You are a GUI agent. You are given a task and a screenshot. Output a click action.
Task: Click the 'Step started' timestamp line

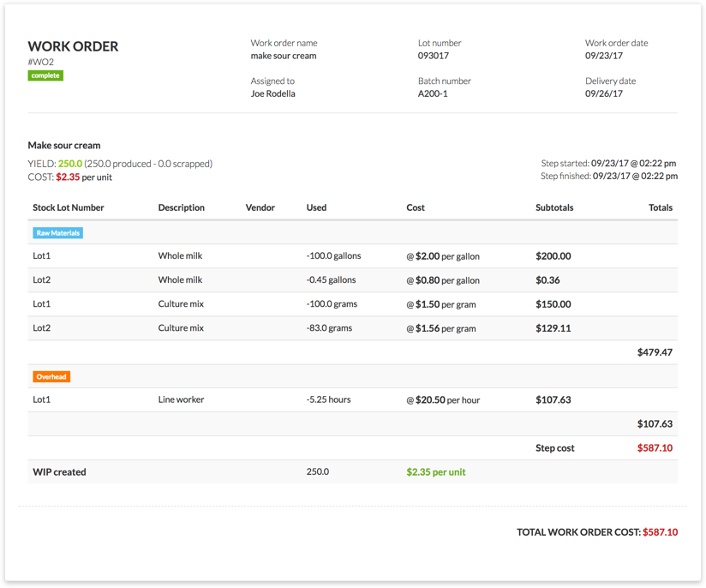[x=608, y=163]
